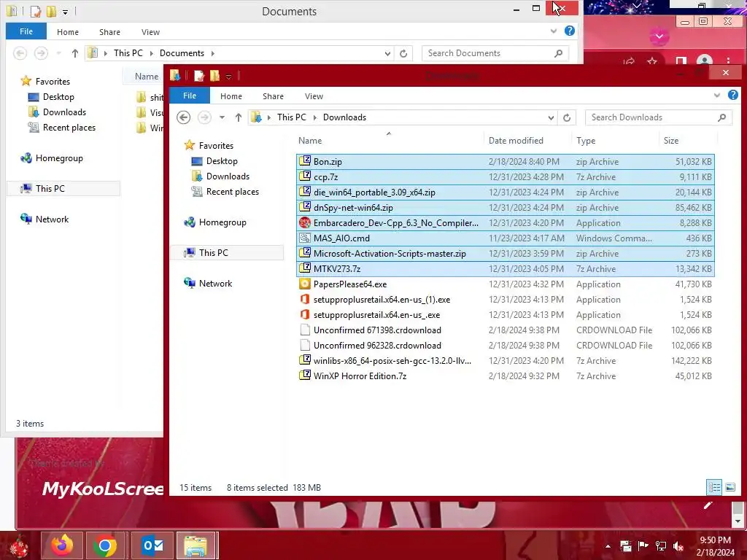Switch Downloads to details view layout

point(714,487)
